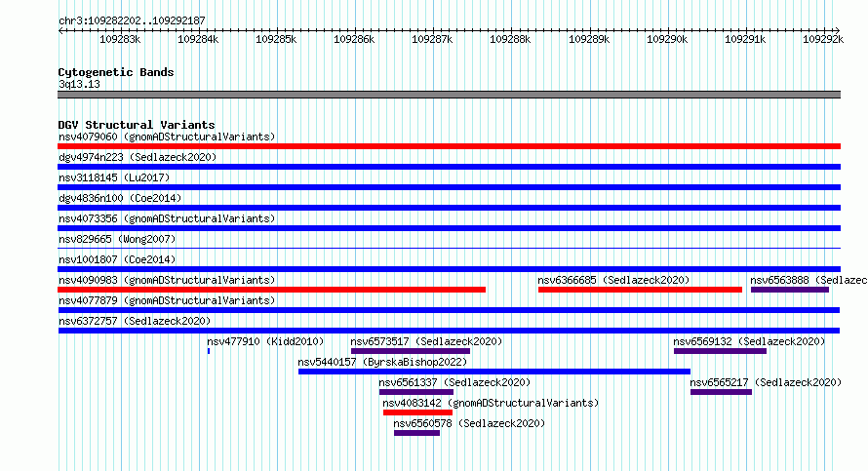Open nsv6573517 (Sedlazeck2020) variant label
Viewport: 868px width, 471px height.
[x=427, y=341]
